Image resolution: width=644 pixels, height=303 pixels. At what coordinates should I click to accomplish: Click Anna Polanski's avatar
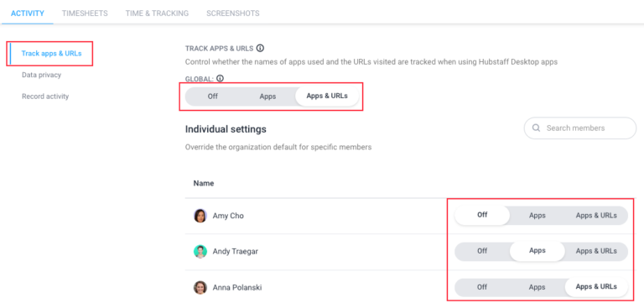click(x=200, y=287)
